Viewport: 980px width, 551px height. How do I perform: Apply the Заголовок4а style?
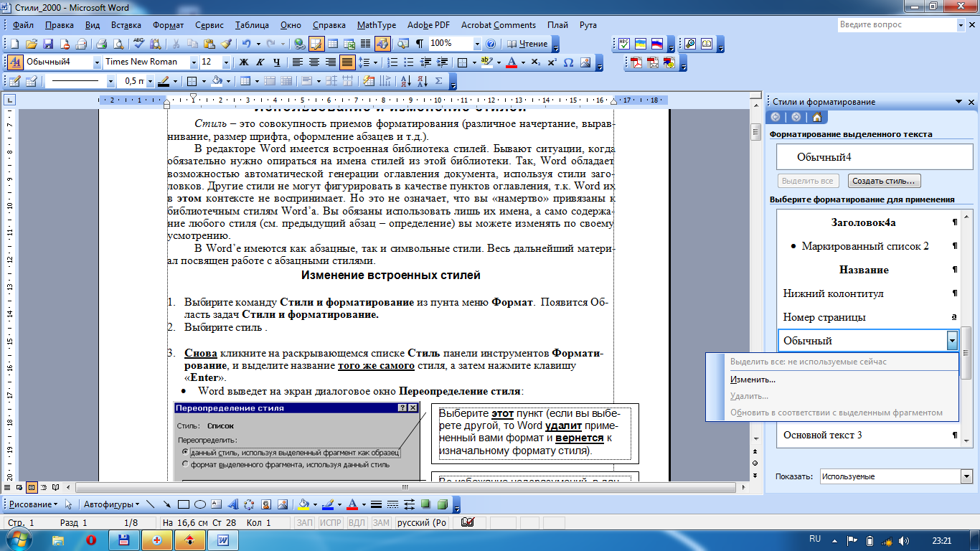(869, 222)
